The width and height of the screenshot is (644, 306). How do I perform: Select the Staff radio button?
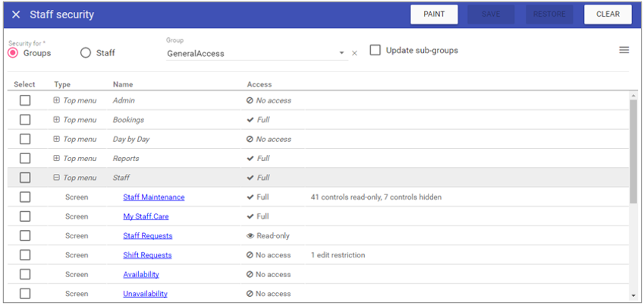pos(86,53)
